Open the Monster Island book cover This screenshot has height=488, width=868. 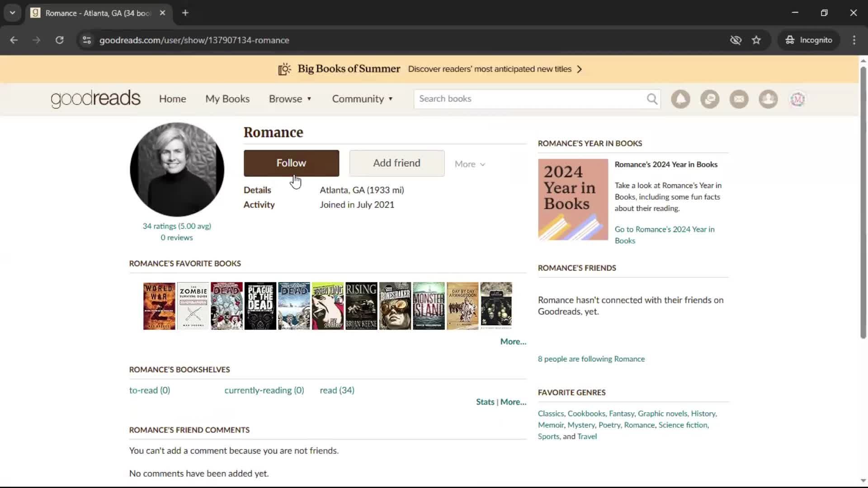pos(429,306)
